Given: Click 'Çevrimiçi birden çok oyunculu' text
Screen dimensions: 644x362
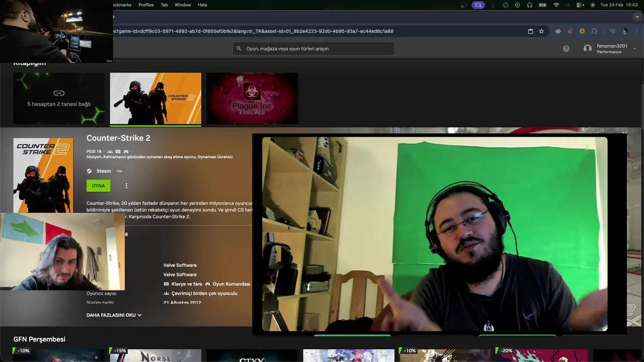Looking at the screenshot, I should (204, 294).
